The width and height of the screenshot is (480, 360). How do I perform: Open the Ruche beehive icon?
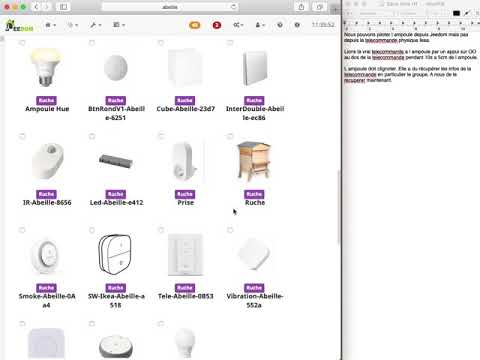tap(254, 161)
